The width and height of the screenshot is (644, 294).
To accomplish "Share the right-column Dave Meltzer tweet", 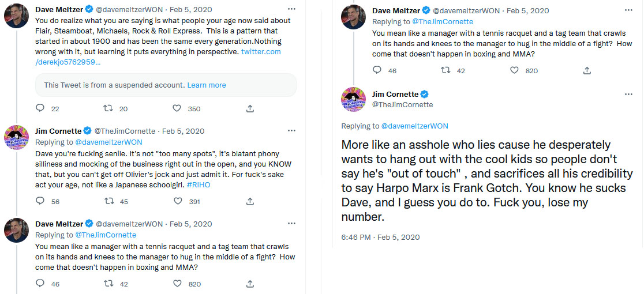I will [587, 70].
